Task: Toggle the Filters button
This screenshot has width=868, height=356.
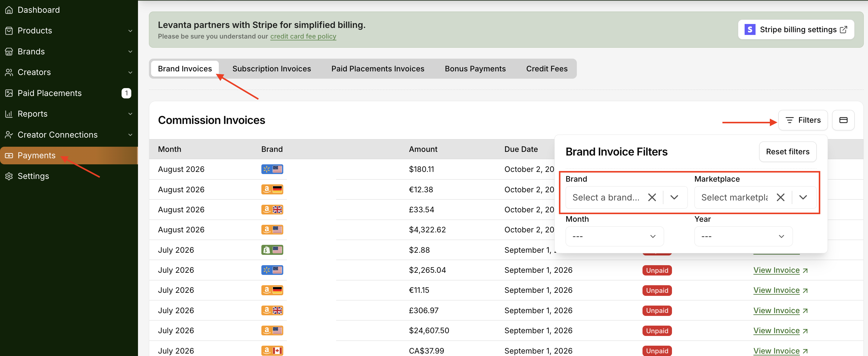Action: (803, 120)
